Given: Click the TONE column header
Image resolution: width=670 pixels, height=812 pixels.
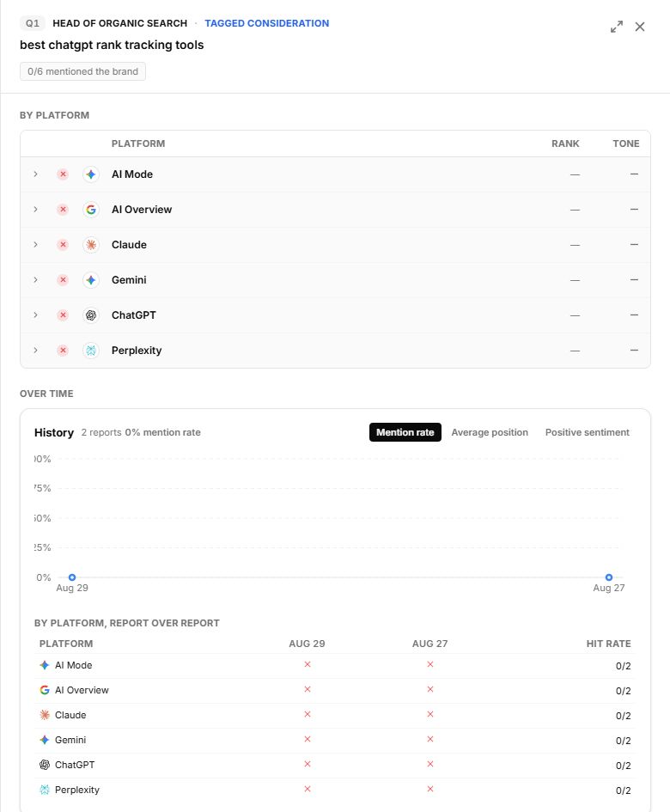Looking at the screenshot, I should point(626,143).
